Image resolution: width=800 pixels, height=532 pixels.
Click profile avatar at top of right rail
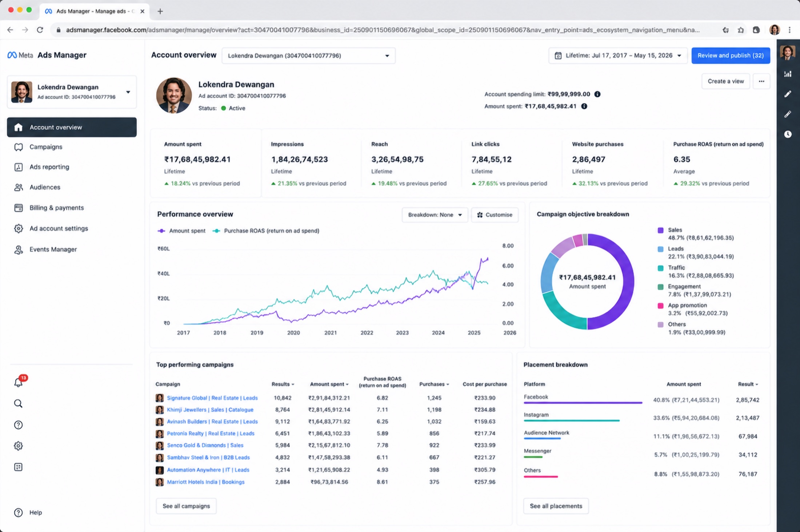788,53
